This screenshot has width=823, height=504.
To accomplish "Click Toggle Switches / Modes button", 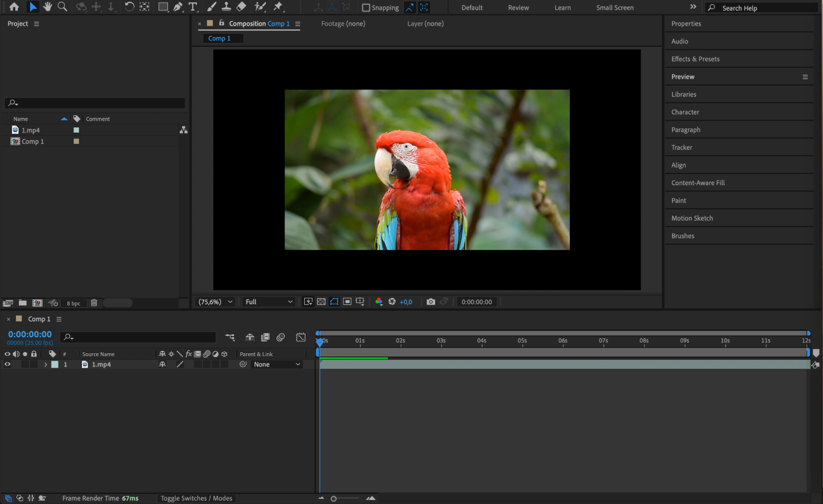I will (x=196, y=498).
